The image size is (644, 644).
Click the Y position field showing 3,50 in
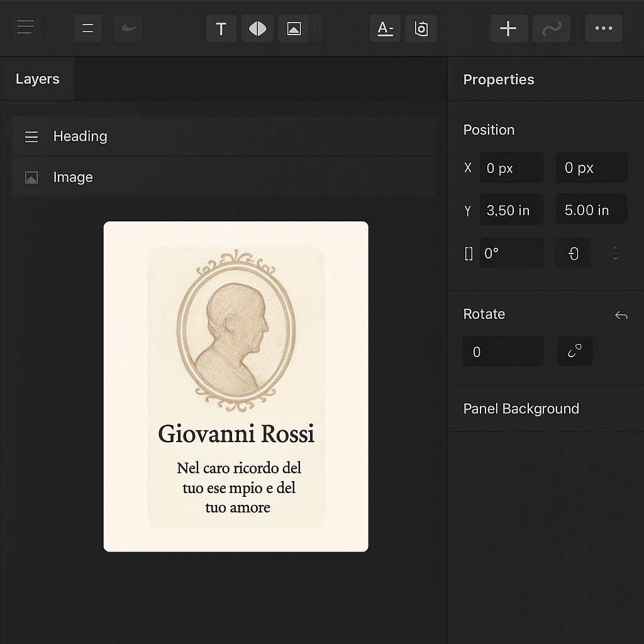[511, 209]
